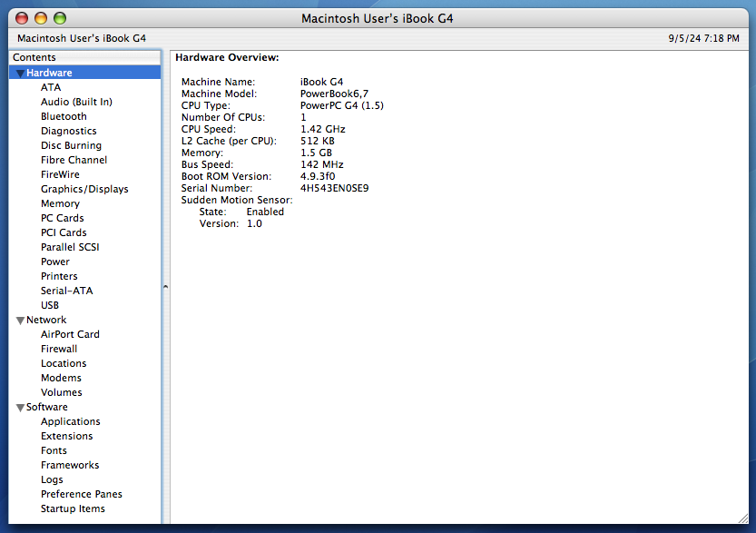Click the Hardware Overview heading
This screenshot has width=756, height=533.
tap(227, 57)
